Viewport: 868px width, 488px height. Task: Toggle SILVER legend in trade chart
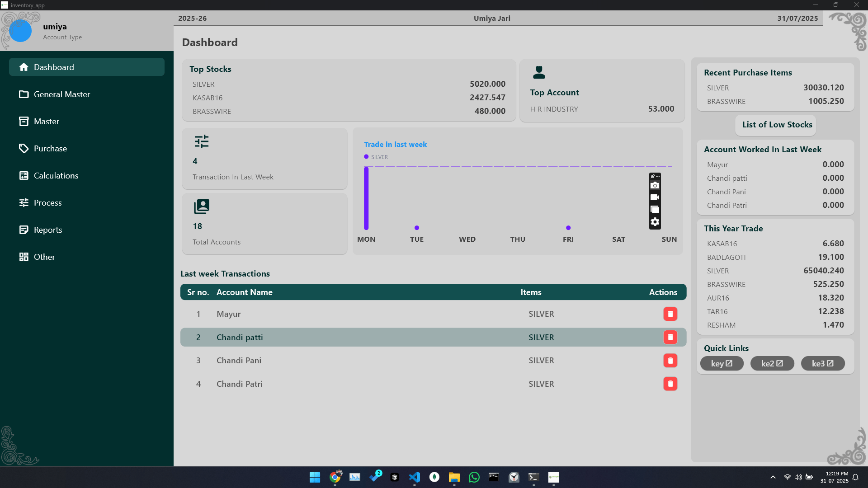tap(376, 157)
